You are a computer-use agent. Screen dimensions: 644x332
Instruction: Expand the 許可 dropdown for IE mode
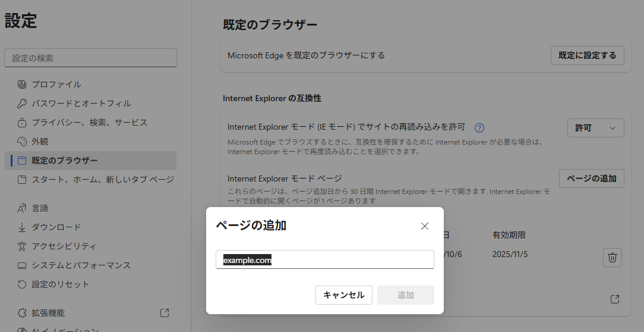click(x=595, y=128)
